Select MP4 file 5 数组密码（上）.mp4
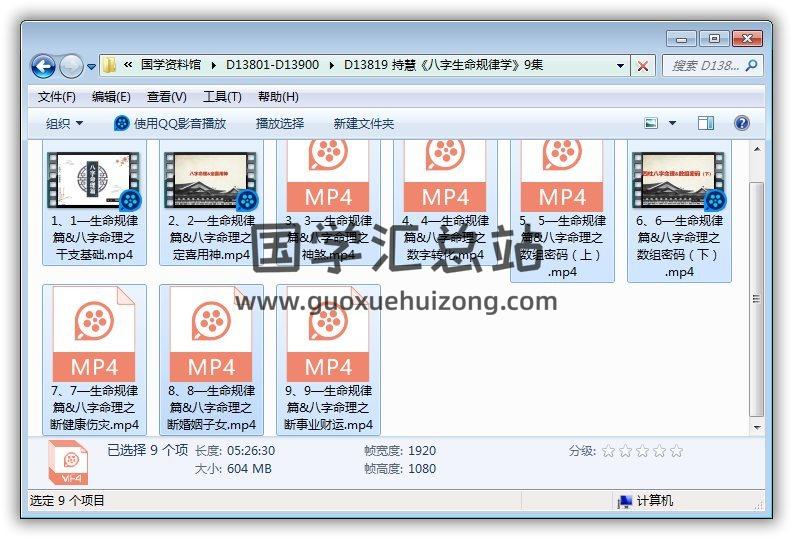Viewport: 793px width, 539px height. pyautogui.click(x=562, y=211)
